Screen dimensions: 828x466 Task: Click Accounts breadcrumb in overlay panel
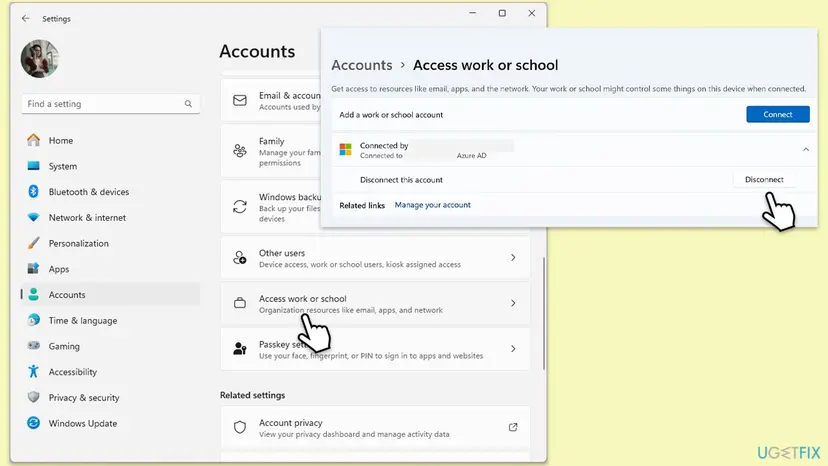point(362,65)
